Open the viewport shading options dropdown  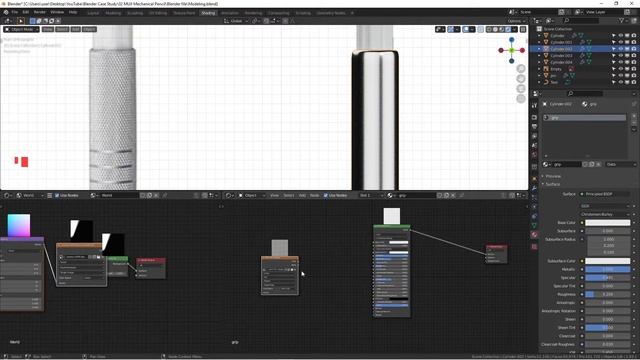(x=514, y=29)
